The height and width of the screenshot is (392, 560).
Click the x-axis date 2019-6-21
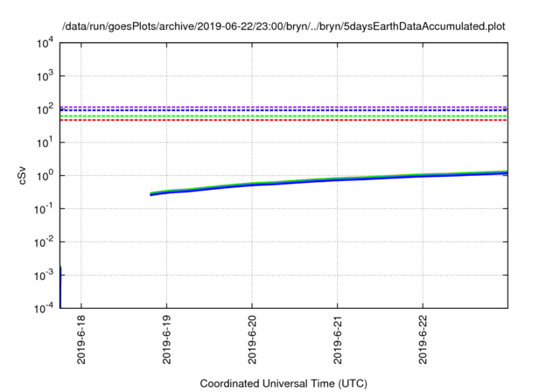coord(338,339)
